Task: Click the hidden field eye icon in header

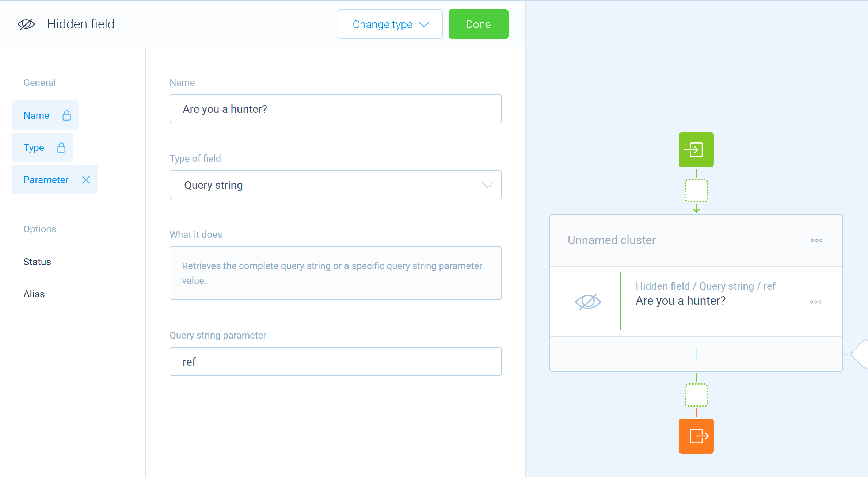Action: [26, 24]
